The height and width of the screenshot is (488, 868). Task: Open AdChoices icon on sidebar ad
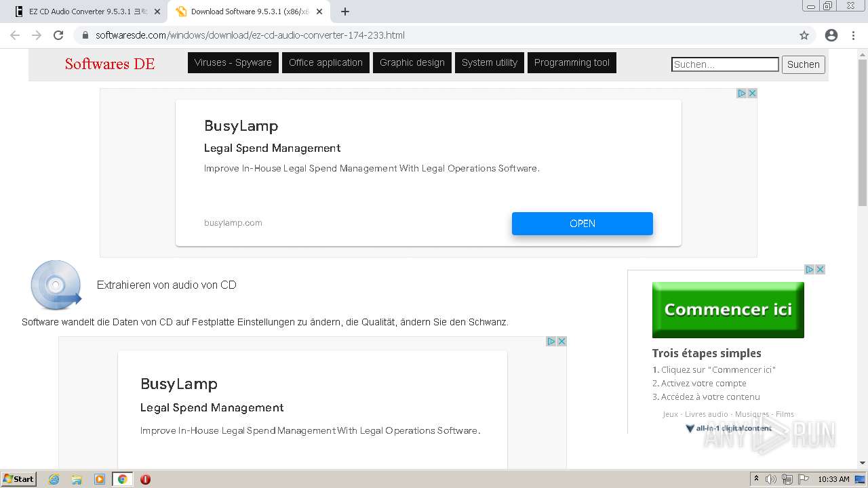810,270
